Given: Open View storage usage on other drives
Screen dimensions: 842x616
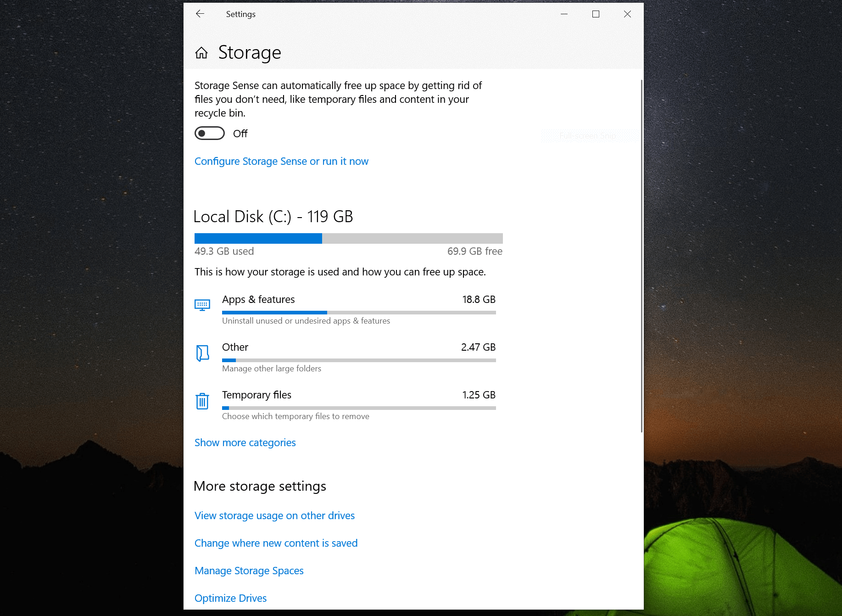Looking at the screenshot, I should coord(274,515).
